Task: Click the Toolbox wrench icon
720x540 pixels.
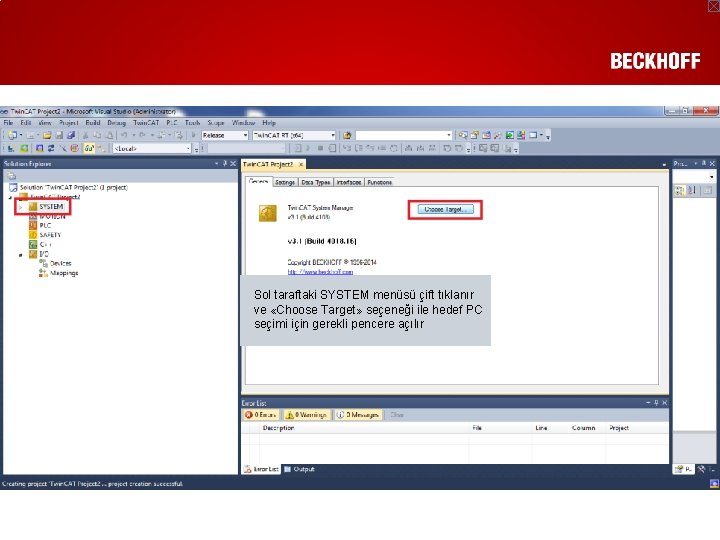Action: coord(498,135)
